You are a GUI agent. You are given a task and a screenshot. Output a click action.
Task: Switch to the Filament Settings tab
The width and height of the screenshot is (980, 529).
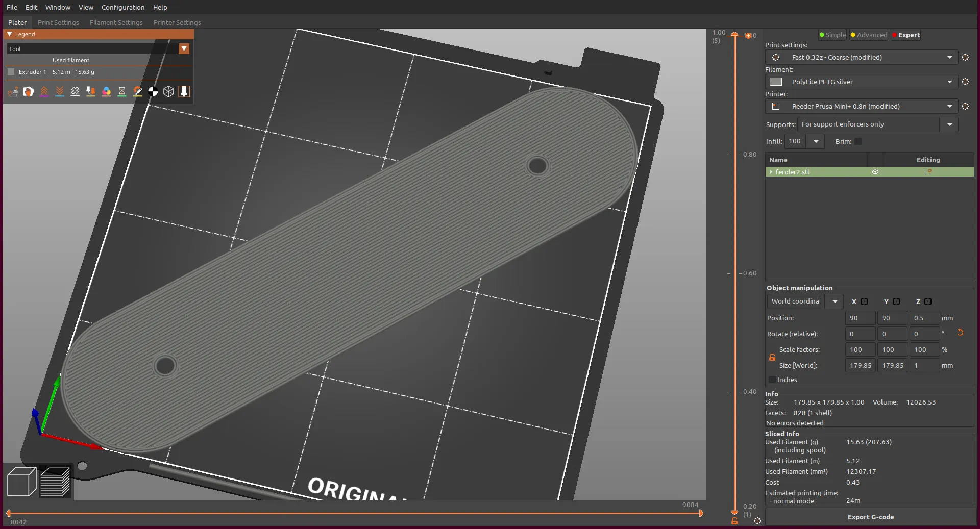pos(116,23)
